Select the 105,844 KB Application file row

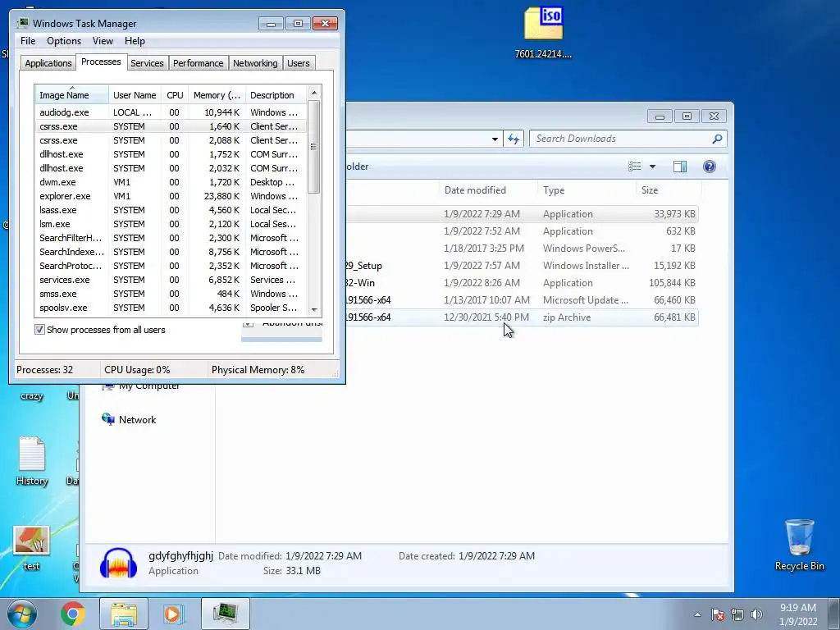(523, 283)
